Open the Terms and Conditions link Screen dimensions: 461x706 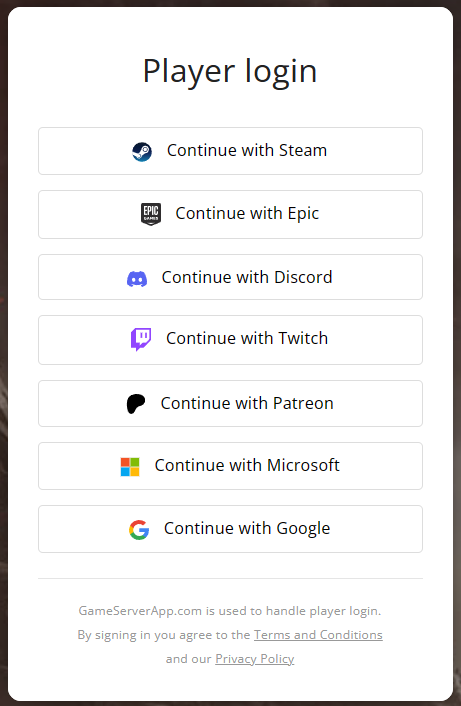[x=318, y=635]
